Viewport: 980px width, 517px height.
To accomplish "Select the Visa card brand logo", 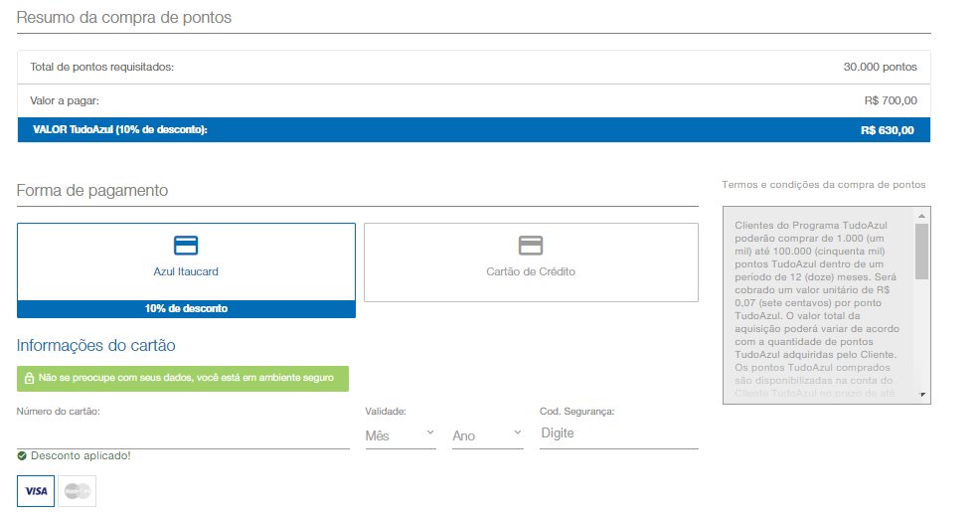I will [x=36, y=491].
